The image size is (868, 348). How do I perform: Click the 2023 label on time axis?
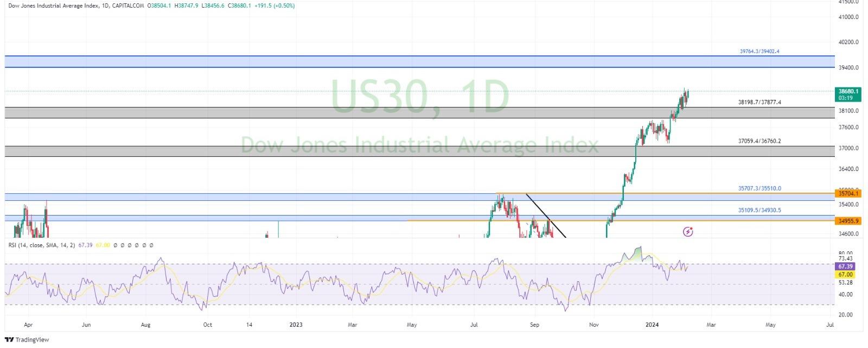coord(296,325)
